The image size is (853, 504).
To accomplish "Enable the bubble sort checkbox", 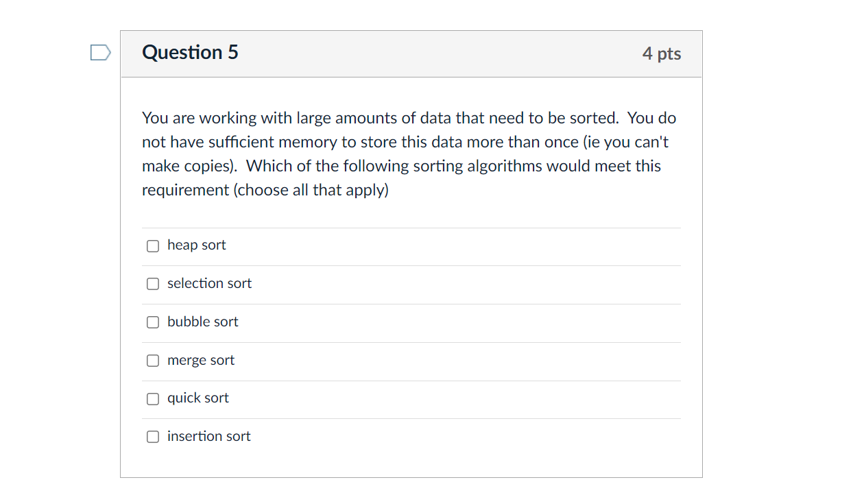I will [x=153, y=322].
